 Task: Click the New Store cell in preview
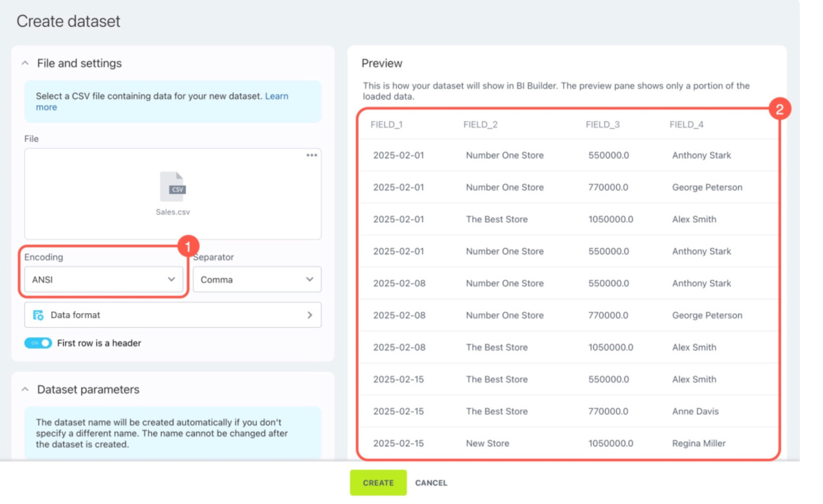[x=487, y=444]
